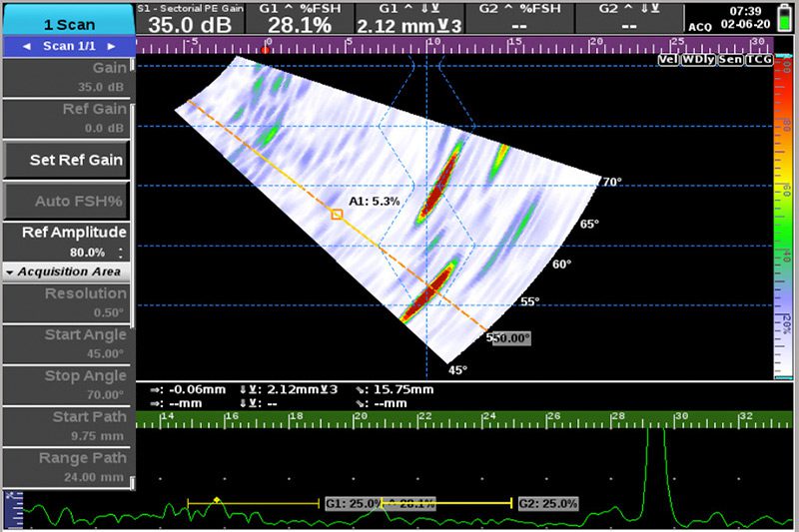Select the Ref Gain 0.0 dB parameter
This screenshot has width=799, height=532.
pyautogui.click(x=67, y=119)
